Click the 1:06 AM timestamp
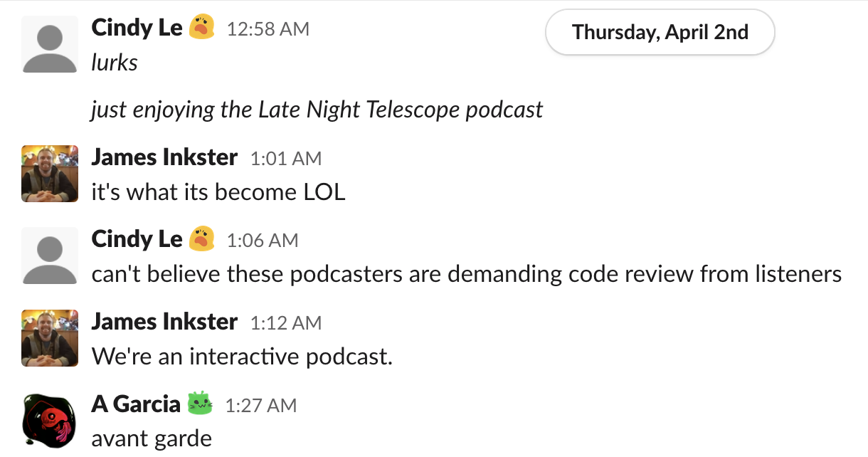Screen dimensions: 868x457 click(263, 240)
